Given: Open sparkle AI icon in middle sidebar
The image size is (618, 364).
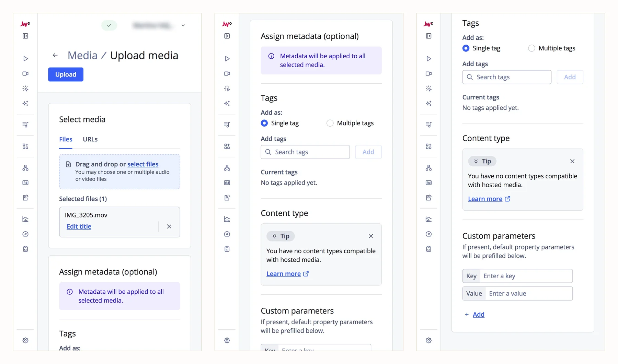Looking at the screenshot, I should pos(227,104).
